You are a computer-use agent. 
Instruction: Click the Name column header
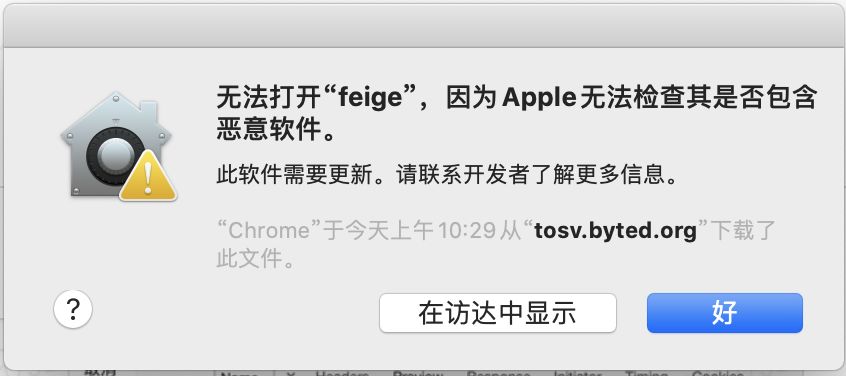pos(240,373)
